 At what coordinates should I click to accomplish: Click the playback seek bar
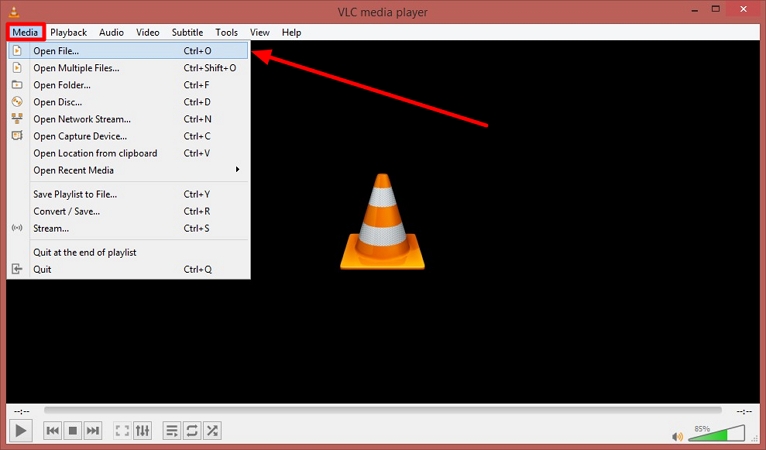[383, 410]
